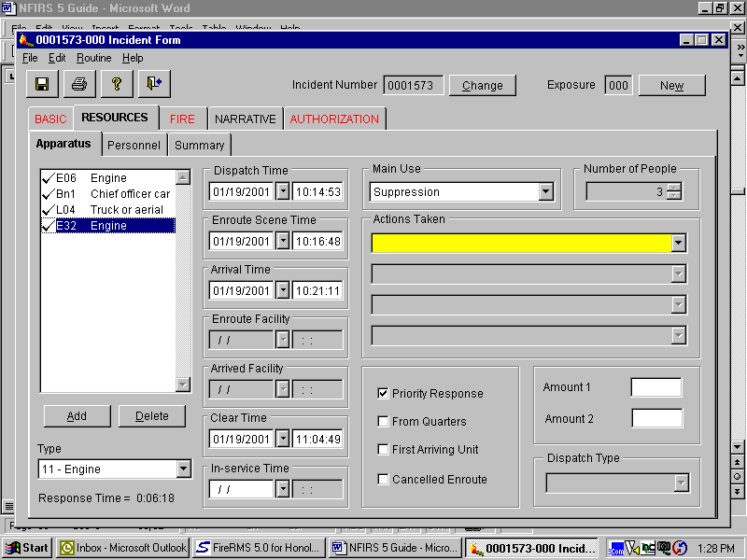This screenshot has width=747, height=560.
Task: Click the Print icon in toolbar
Action: click(79, 84)
